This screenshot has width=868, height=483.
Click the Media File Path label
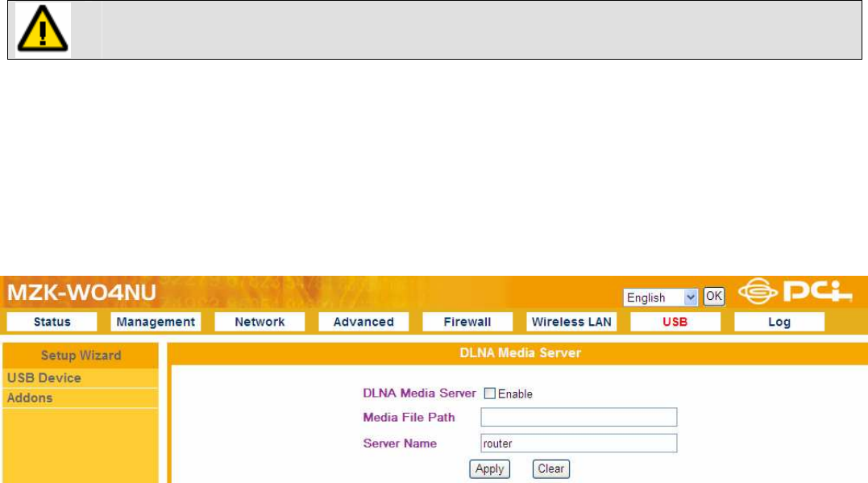[409, 417]
